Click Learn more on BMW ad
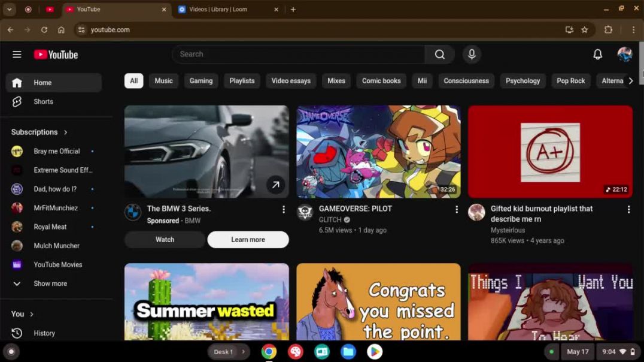Screen dimensions: 644x362 248,239
